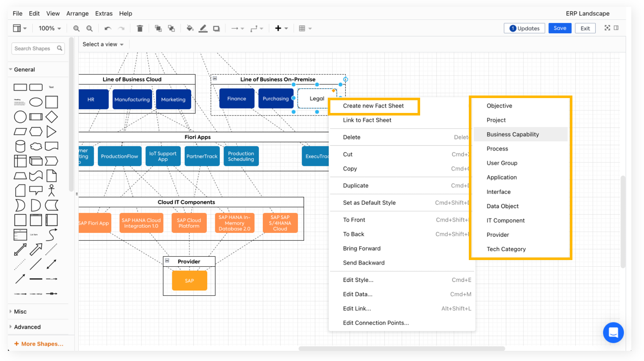Click the To Front toolbar icon

click(158, 28)
